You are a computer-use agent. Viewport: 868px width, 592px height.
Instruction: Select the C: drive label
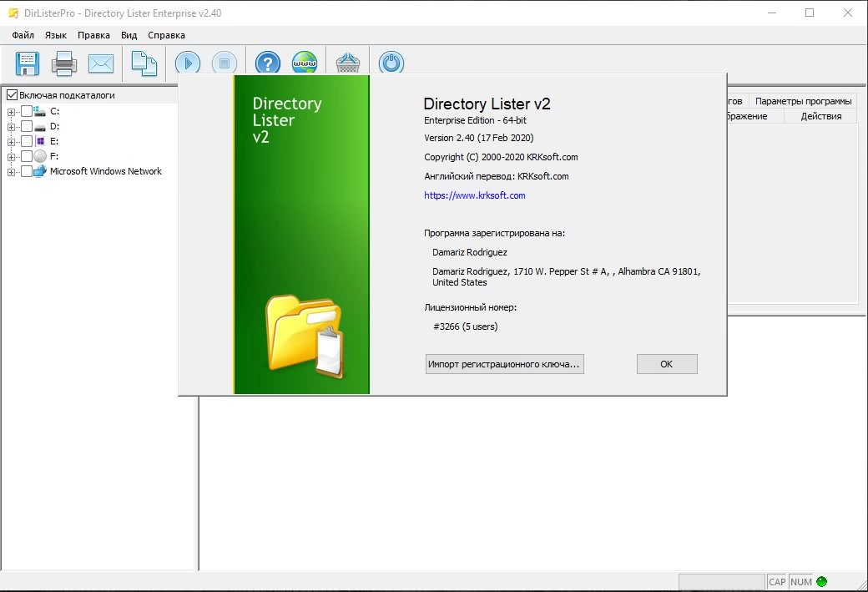(x=55, y=111)
